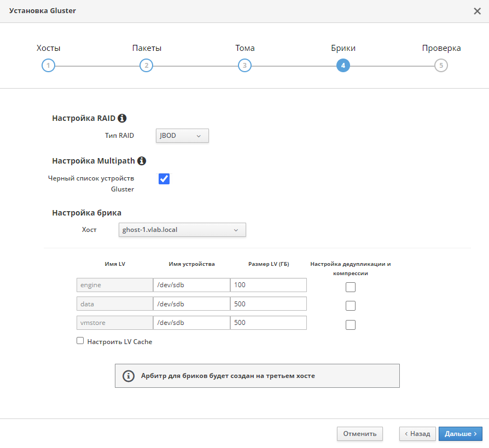Click the Хосты step label
The image size is (489, 448).
click(x=48, y=48)
